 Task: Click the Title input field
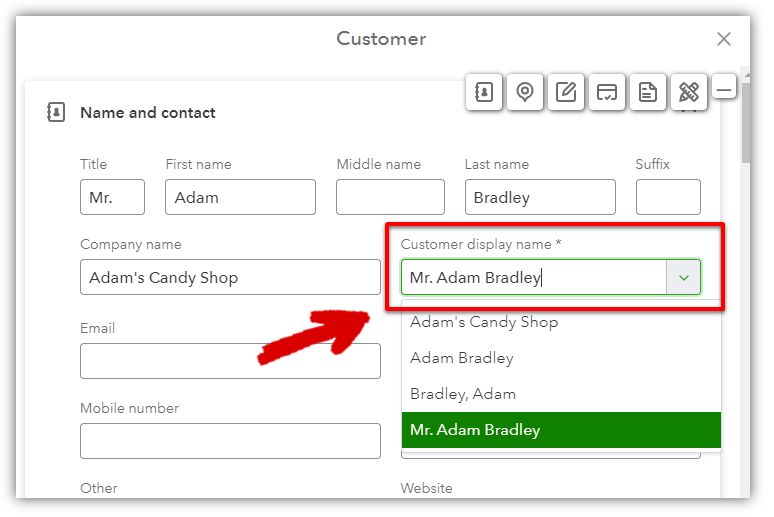112,197
